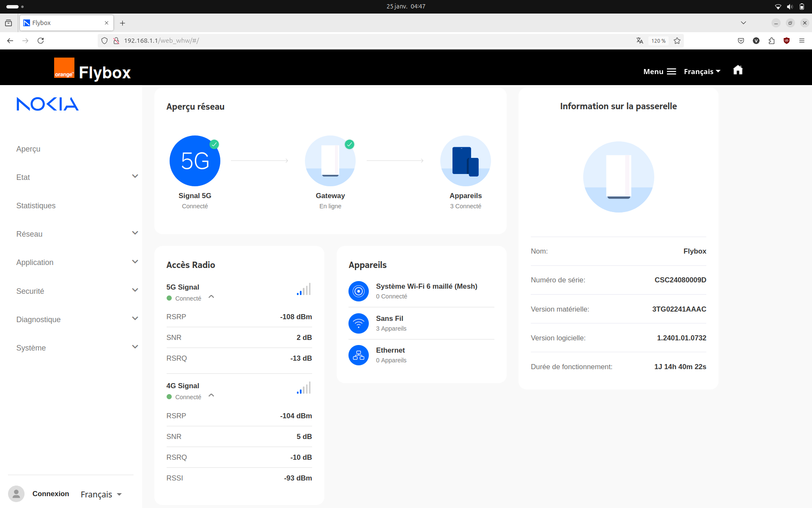Click the hardware version 3TG02241AAAC
Image resolution: width=812 pixels, height=508 pixels.
(x=679, y=309)
